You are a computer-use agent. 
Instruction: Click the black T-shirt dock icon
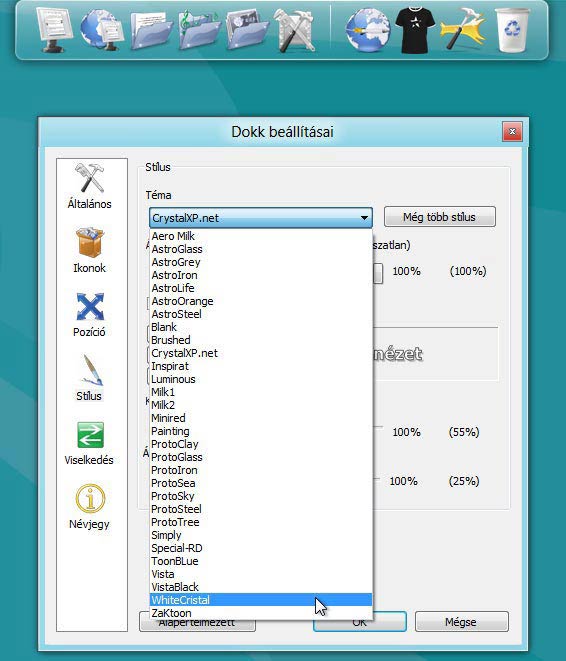(x=415, y=30)
